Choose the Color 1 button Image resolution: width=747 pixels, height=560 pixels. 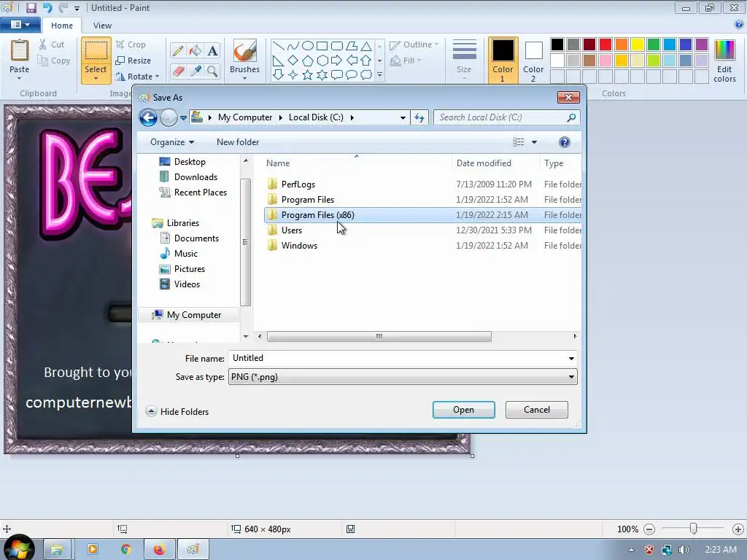click(x=503, y=60)
